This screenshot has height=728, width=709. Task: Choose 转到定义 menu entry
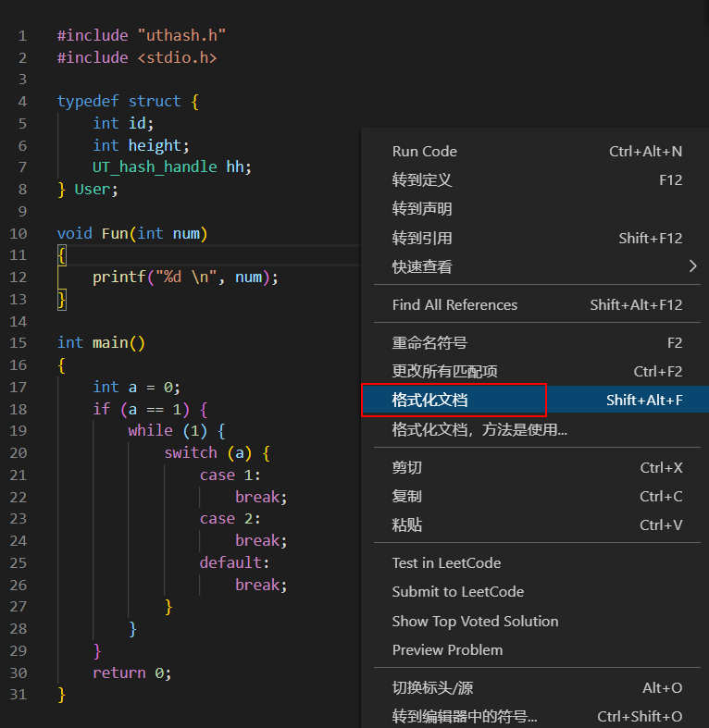point(537,180)
